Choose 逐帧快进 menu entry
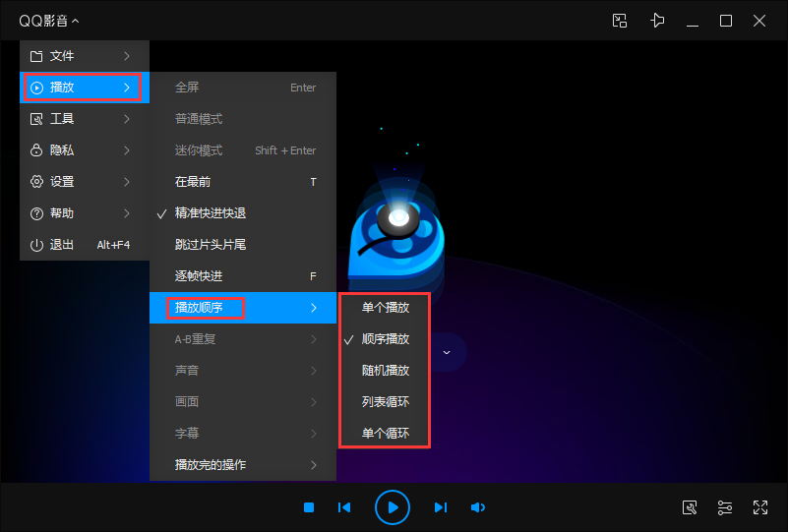The image size is (788, 532). 243,275
